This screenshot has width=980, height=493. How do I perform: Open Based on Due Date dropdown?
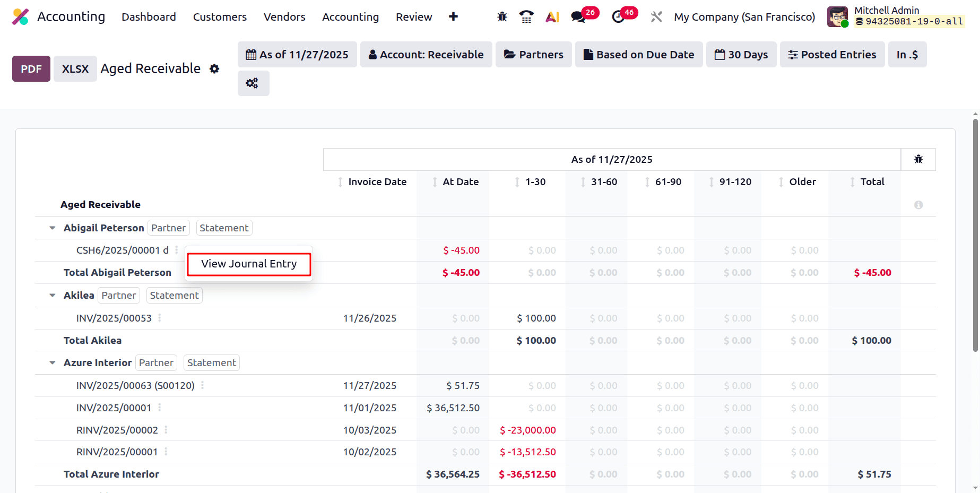click(639, 55)
